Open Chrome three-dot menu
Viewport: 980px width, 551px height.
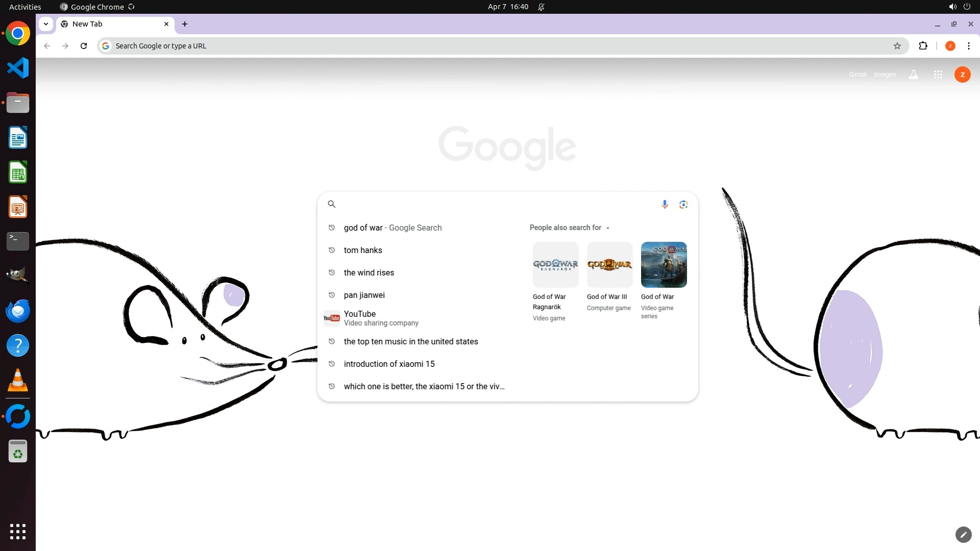pyautogui.click(x=968, y=46)
